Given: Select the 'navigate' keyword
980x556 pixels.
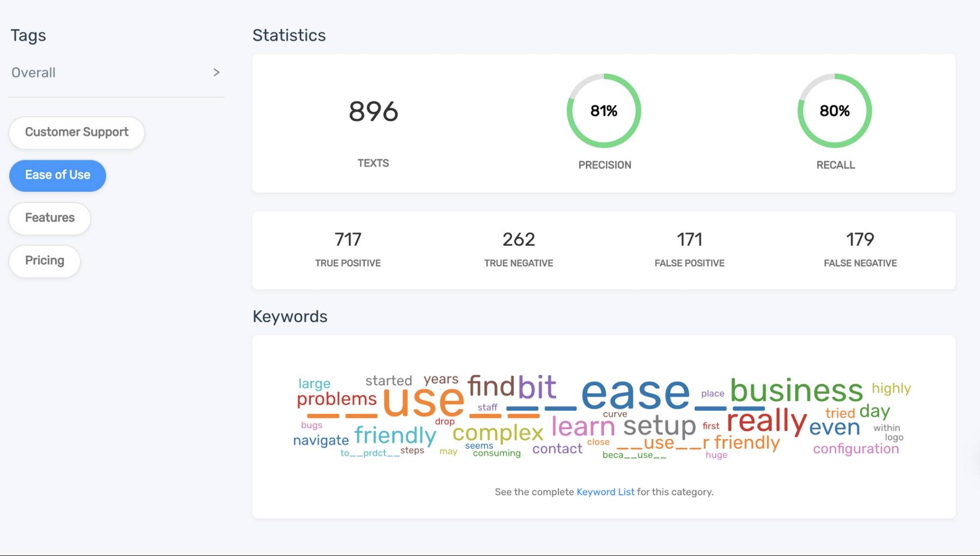Looking at the screenshot, I should click(321, 440).
